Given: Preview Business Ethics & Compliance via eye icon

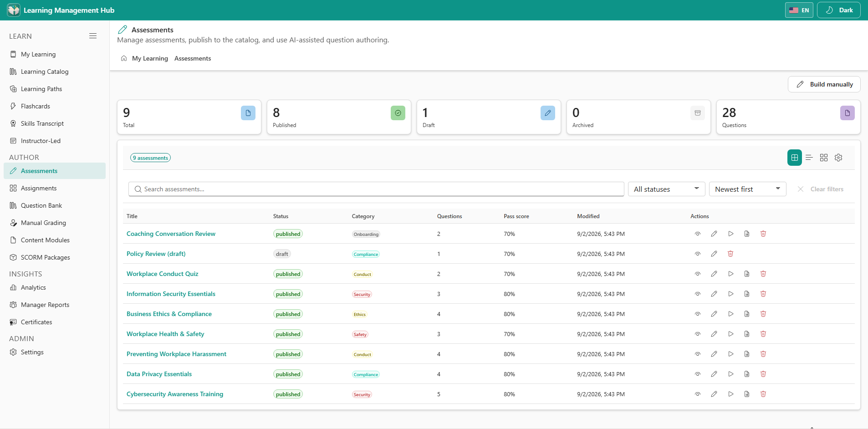Looking at the screenshot, I should [698, 314].
